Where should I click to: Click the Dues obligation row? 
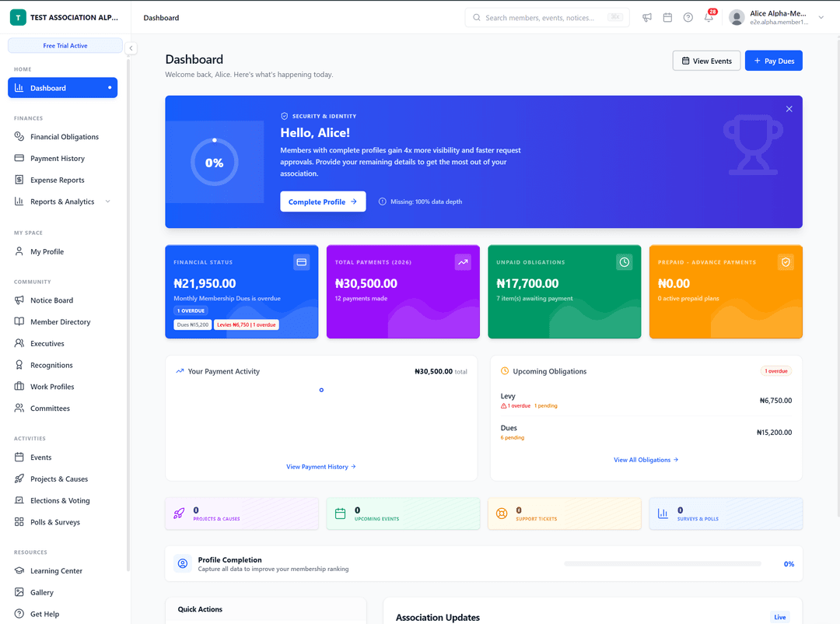point(646,432)
